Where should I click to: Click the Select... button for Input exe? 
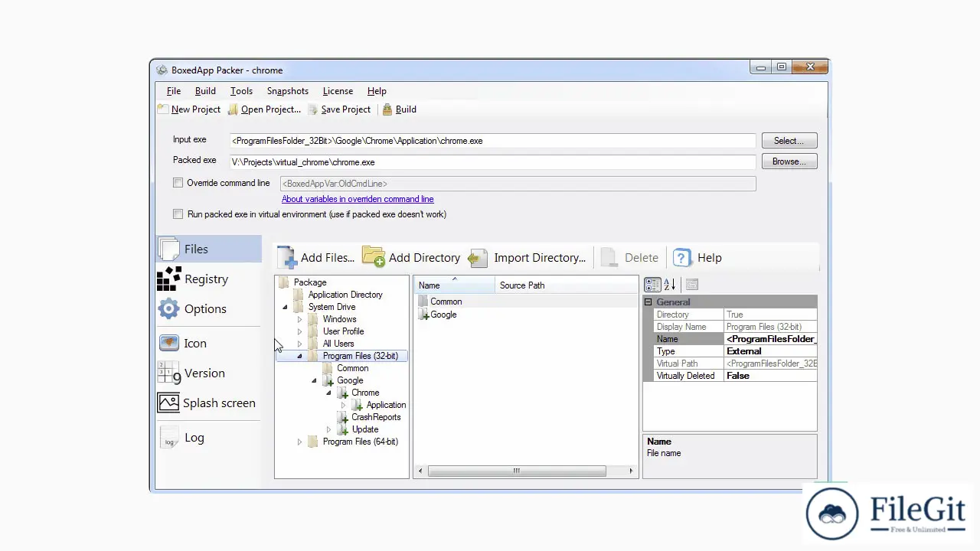789,141
